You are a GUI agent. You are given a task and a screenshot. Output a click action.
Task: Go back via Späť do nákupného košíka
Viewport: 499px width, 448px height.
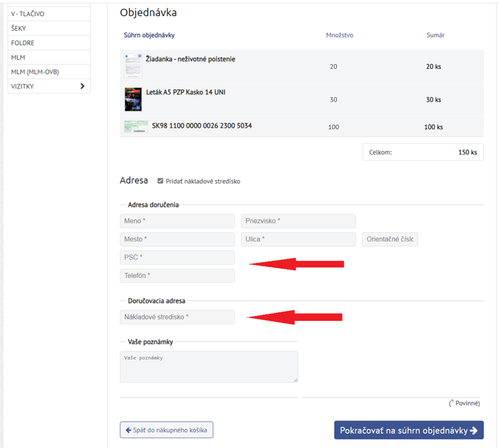167,430
